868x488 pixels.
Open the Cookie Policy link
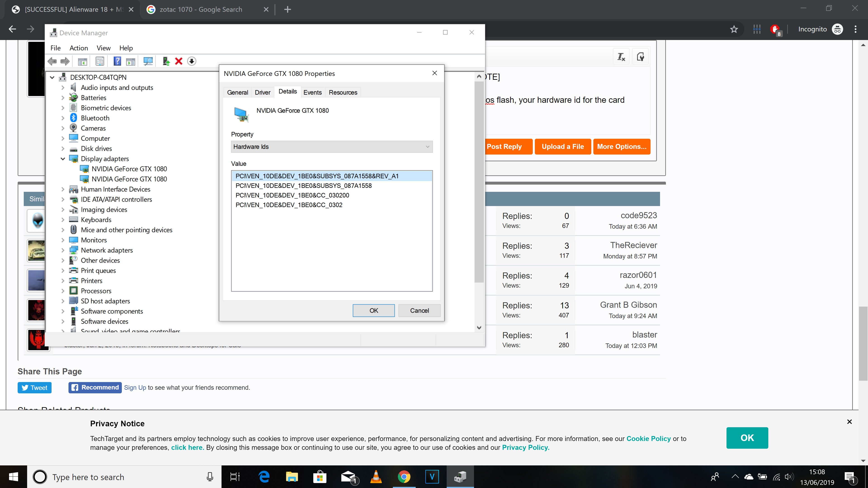tap(649, 439)
